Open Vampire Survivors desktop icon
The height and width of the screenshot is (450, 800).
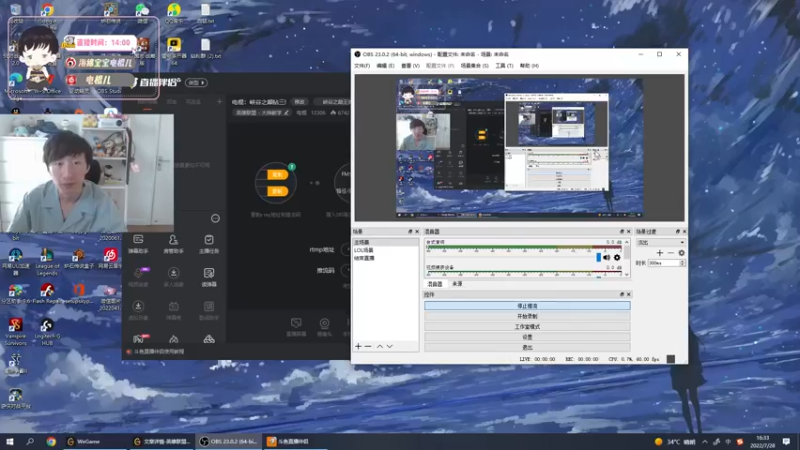pyautogui.click(x=15, y=332)
